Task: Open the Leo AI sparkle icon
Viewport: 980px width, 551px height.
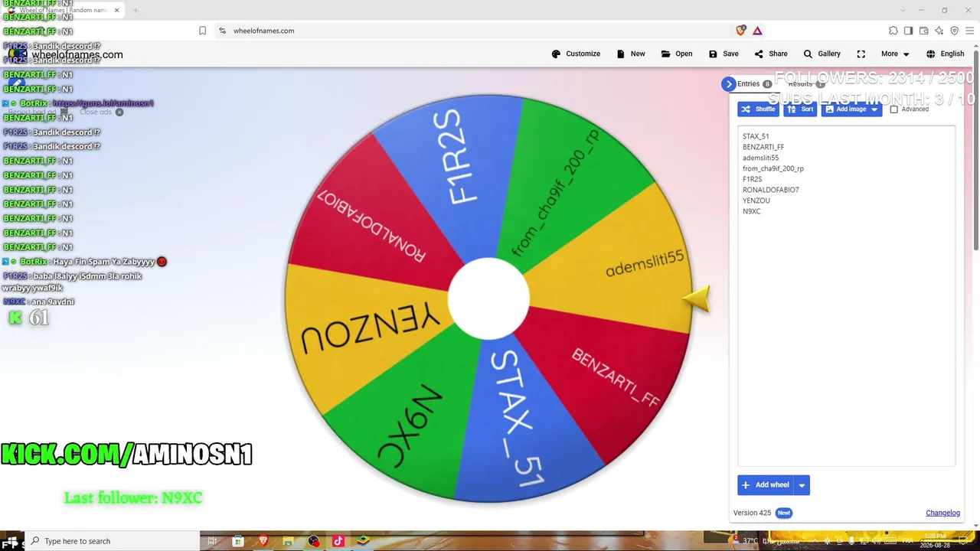Action: point(939,31)
